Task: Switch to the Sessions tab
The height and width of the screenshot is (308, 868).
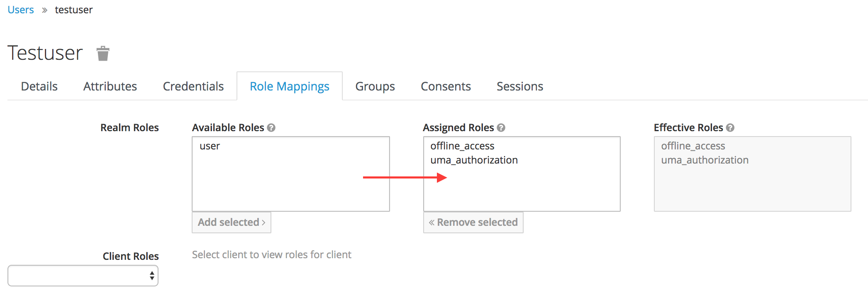Action: [520, 86]
